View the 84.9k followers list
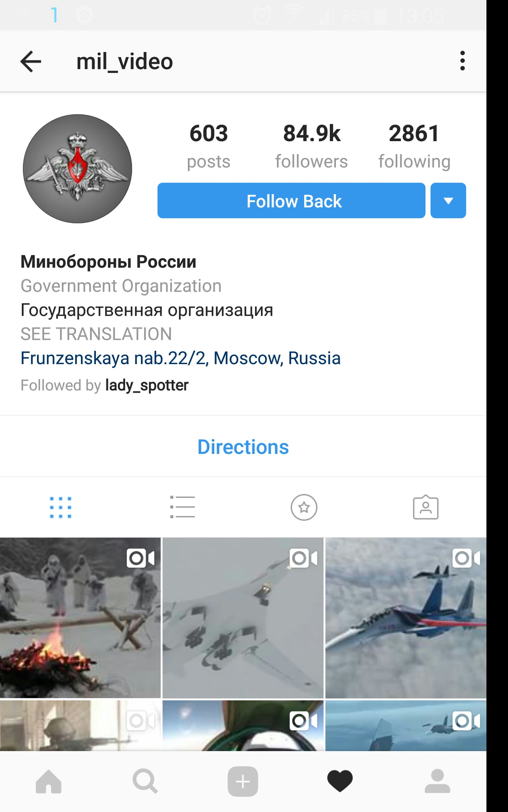This screenshot has width=508, height=812. [311, 146]
